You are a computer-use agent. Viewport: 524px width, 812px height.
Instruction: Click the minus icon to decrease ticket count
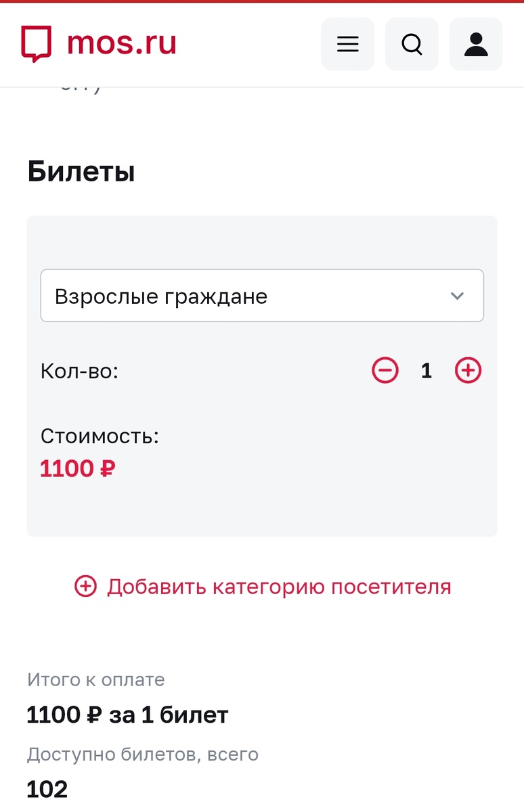[x=385, y=370]
